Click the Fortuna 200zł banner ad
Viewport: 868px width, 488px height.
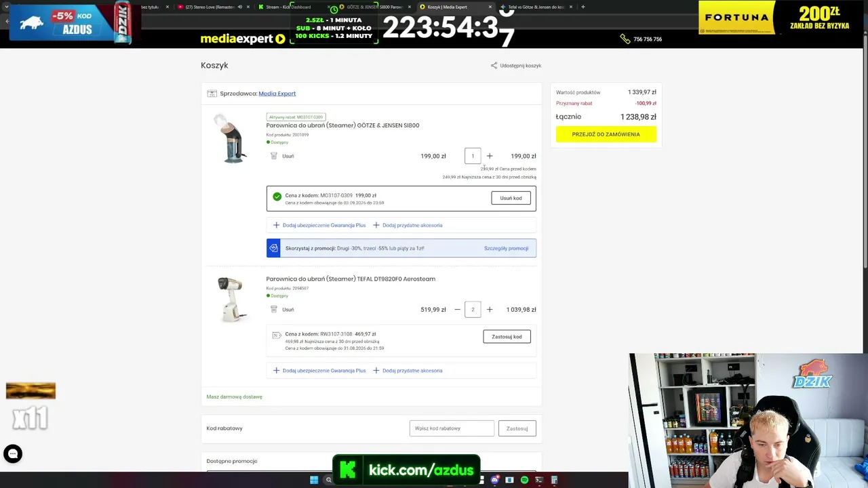[x=777, y=18]
